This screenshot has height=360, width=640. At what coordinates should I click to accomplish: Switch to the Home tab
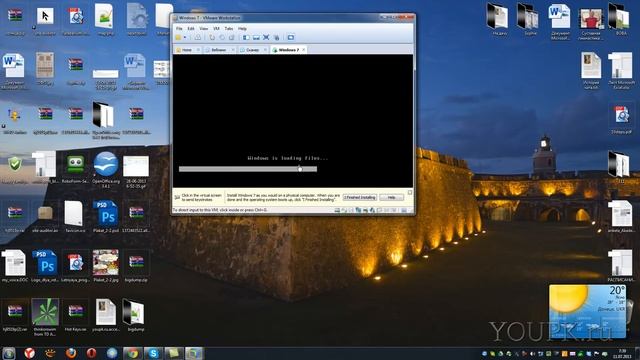(187, 50)
